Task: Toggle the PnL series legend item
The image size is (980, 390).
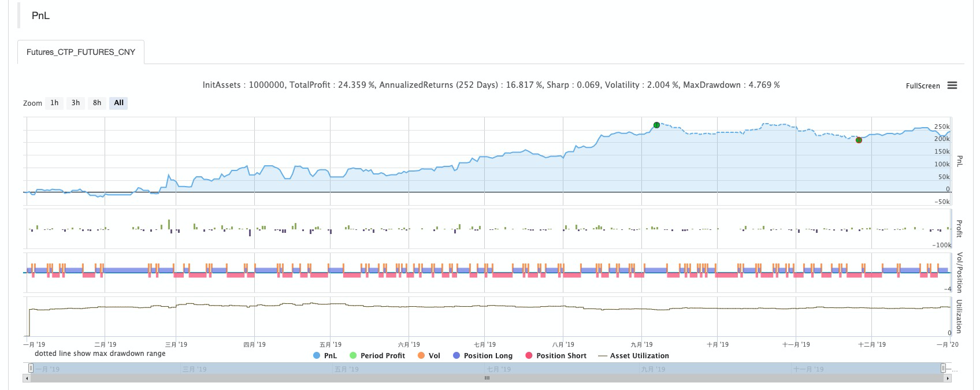Action: pyautogui.click(x=325, y=356)
